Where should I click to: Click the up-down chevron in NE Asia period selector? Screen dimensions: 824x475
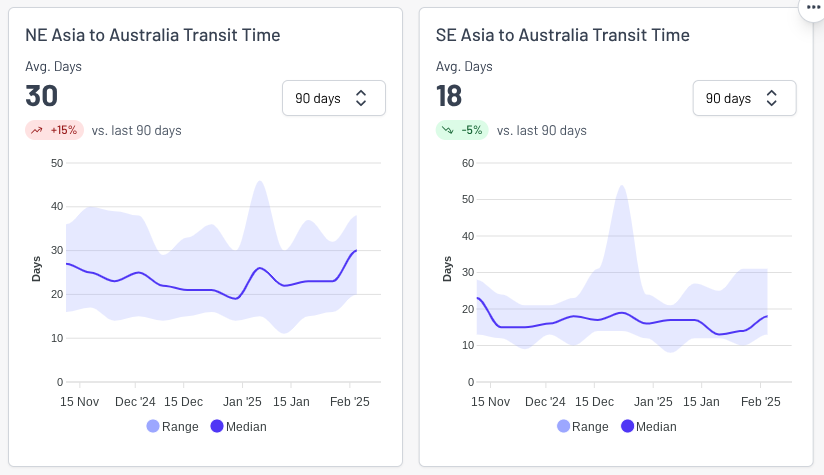[360, 98]
